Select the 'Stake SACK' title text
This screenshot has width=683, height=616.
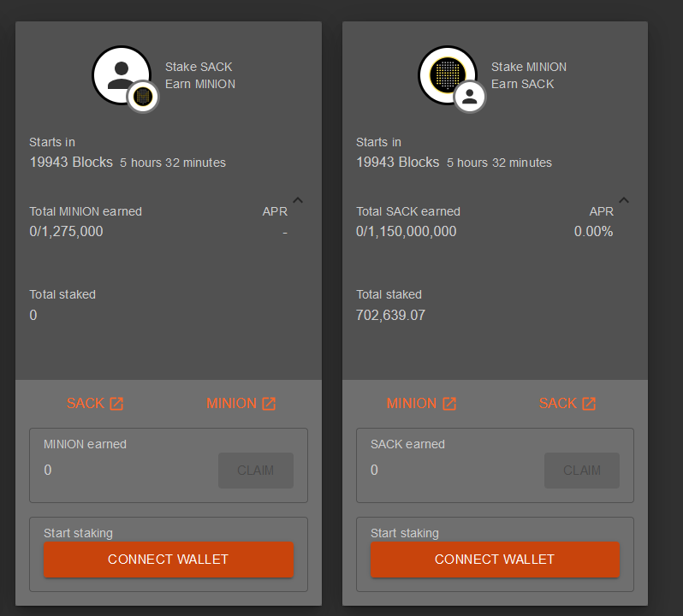199,67
